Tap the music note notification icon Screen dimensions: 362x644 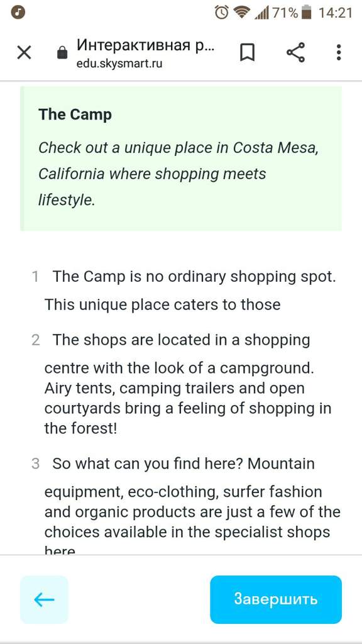point(18,13)
